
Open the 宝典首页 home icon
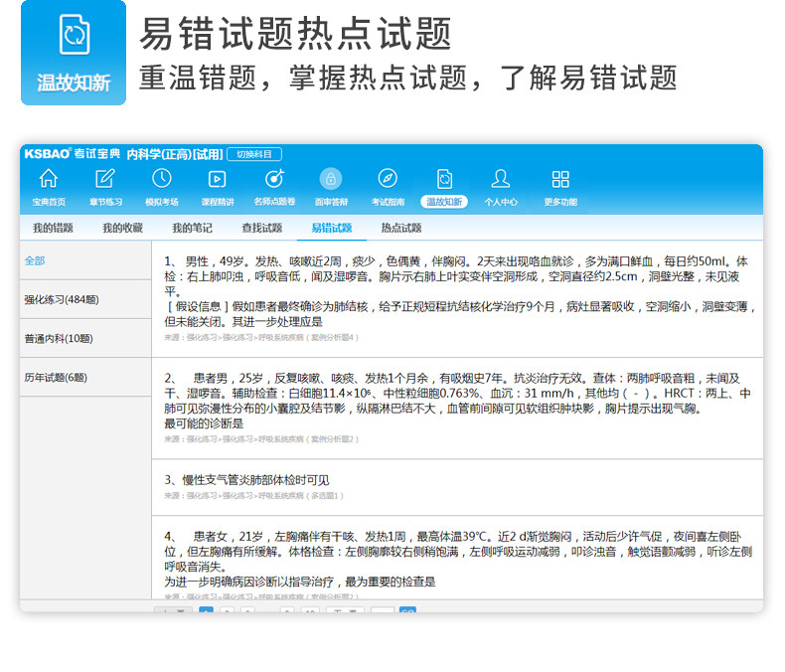pyautogui.click(x=49, y=178)
